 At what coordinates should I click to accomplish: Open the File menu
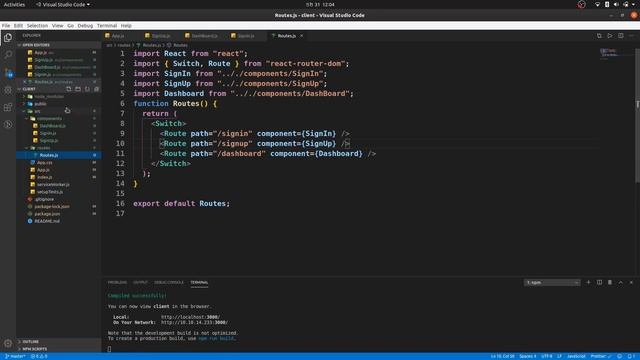tap(6, 25)
